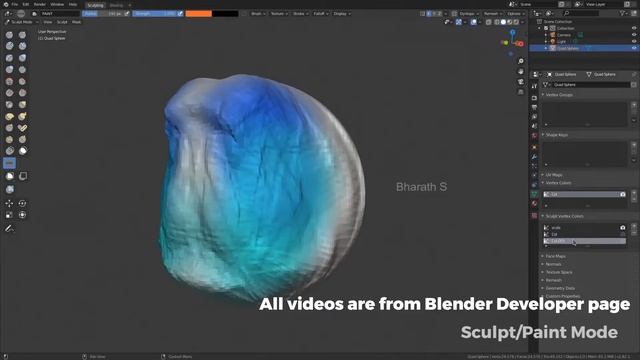Open the Texture dropdown
Viewport: 640px width, 360px height.
tap(279, 13)
